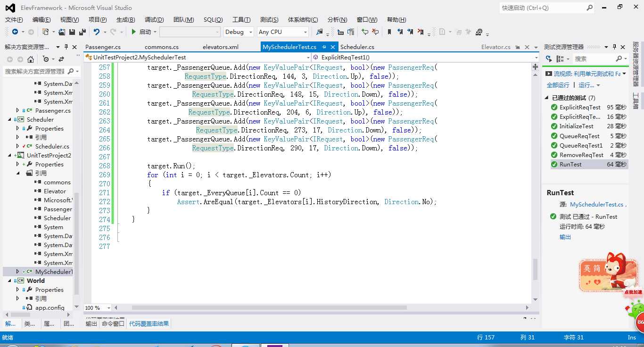This screenshot has height=347, width=644.
Task: Click the Find in Files toolbar icon
Action: (x=320, y=32)
